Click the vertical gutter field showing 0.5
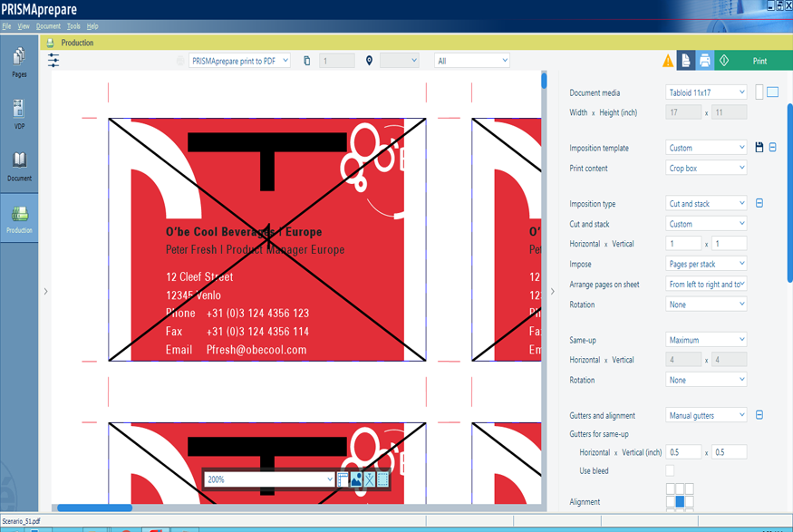 (x=729, y=451)
